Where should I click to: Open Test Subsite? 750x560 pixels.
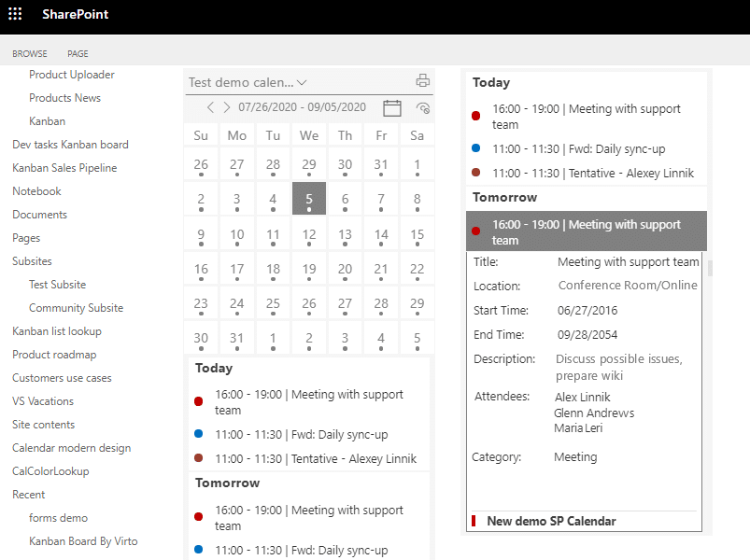coord(57,285)
